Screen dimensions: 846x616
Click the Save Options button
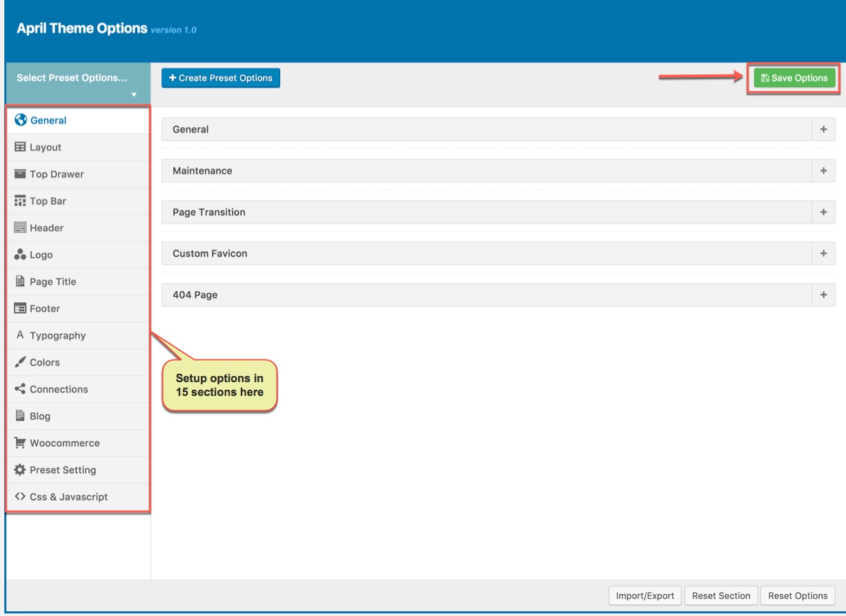pyautogui.click(x=794, y=78)
